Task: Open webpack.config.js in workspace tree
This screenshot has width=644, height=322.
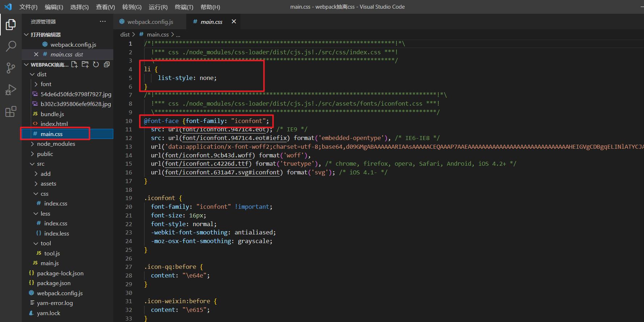Action: [x=67, y=293]
